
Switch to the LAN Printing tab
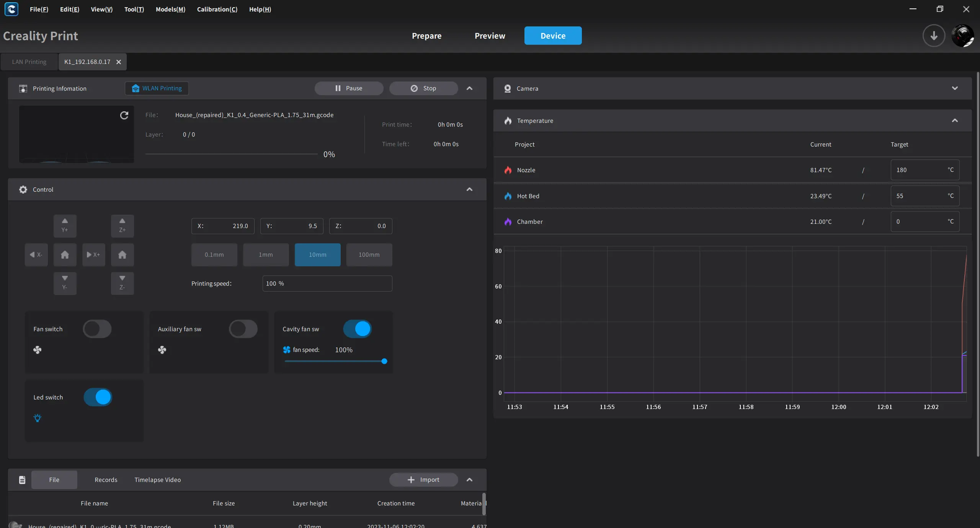(29, 62)
